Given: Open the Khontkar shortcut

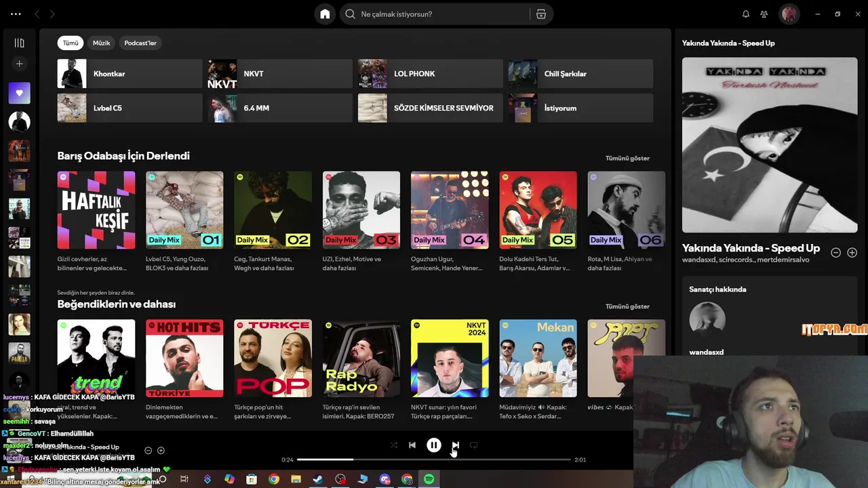Looking at the screenshot, I should 130,74.
